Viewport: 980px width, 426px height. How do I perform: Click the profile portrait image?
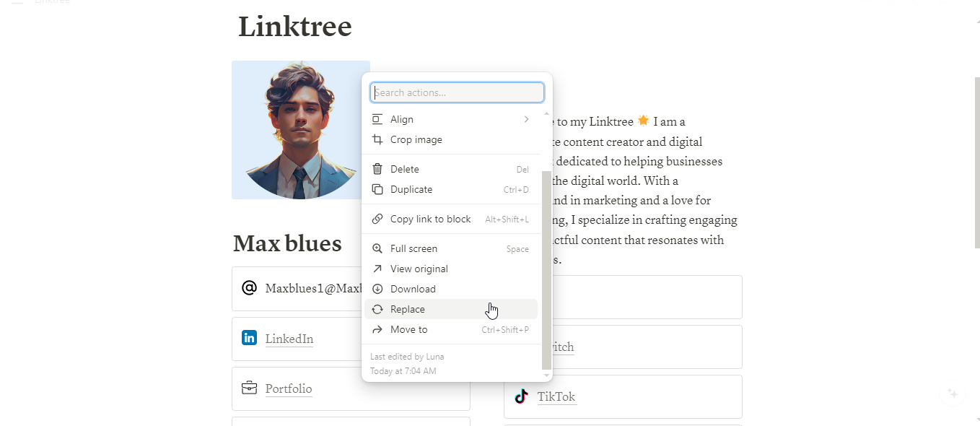click(301, 130)
